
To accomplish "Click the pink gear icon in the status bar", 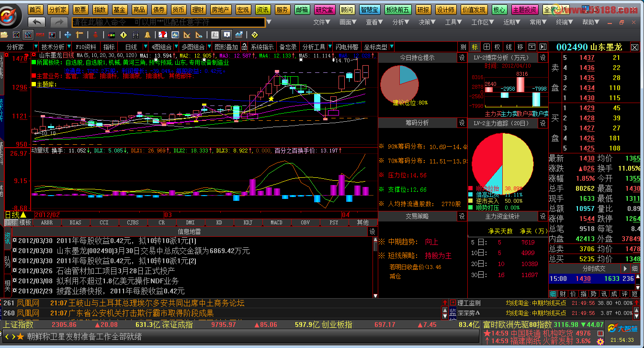I will pos(600,341).
